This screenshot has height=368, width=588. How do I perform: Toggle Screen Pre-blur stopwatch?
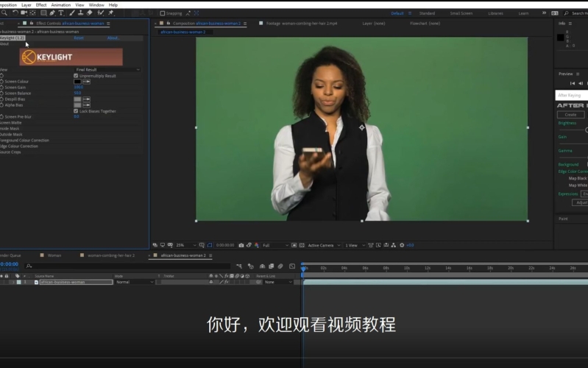point(2,117)
